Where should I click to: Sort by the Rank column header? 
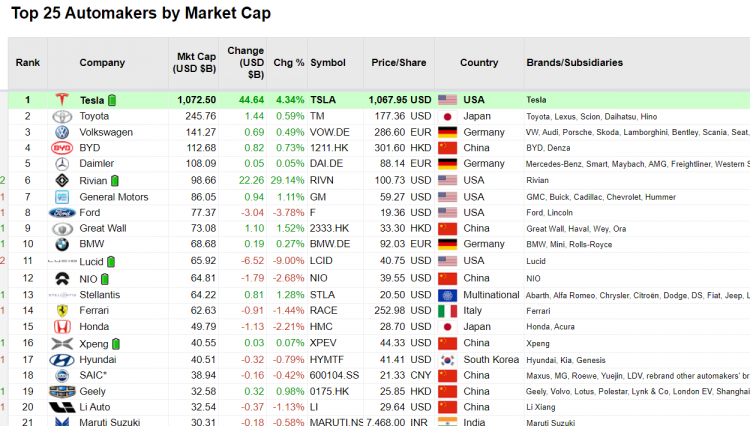[x=28, y=63]
